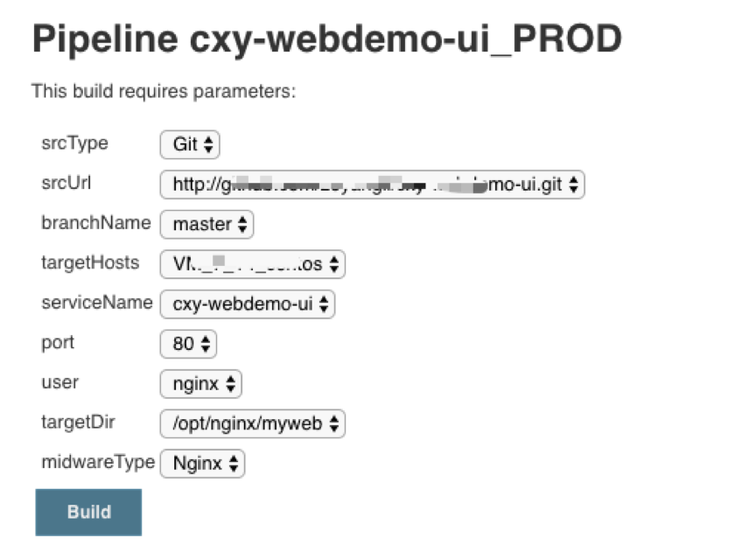Click the Pipeline cxy-webdemo-ui_PROD heading
756x552 pixels.
tap(326, 39)
